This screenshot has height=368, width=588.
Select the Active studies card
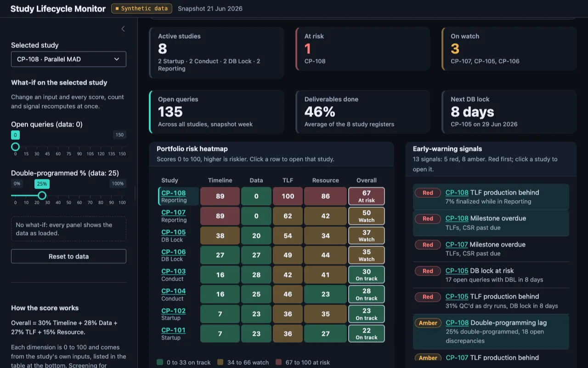(216, 52)
